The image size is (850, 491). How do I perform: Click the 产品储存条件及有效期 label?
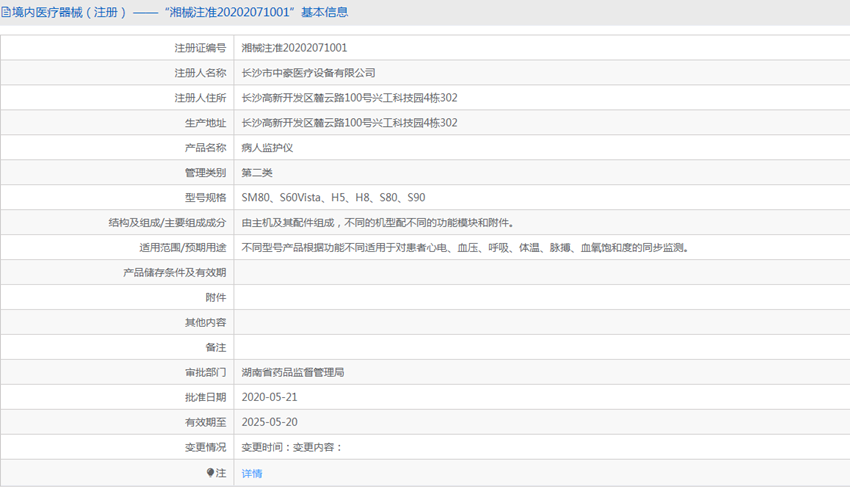(175, 273)
